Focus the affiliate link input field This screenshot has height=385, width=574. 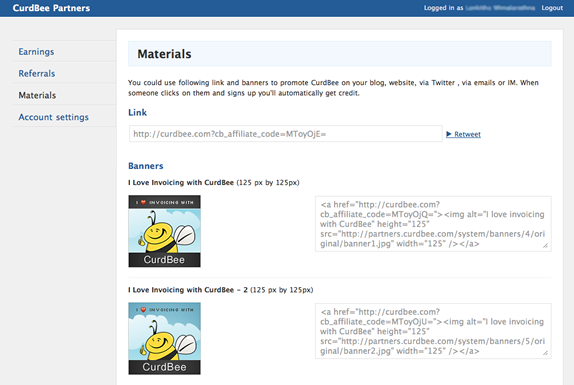286,134
